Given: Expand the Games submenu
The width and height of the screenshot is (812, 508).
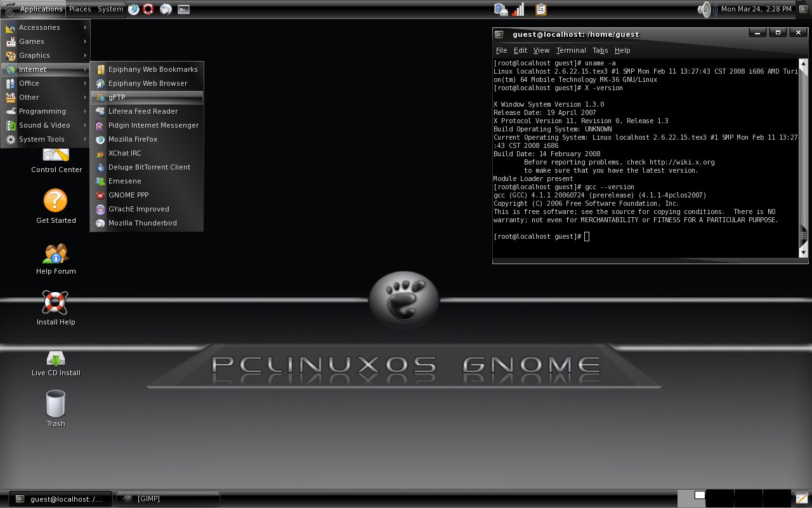Looking at the screenshot, I should (46, 41).
